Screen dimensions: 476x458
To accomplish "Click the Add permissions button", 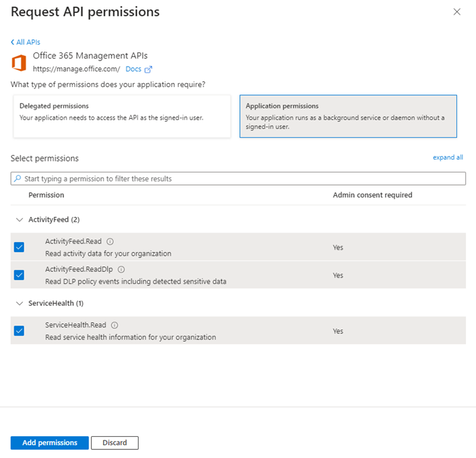I will [50, 443].
